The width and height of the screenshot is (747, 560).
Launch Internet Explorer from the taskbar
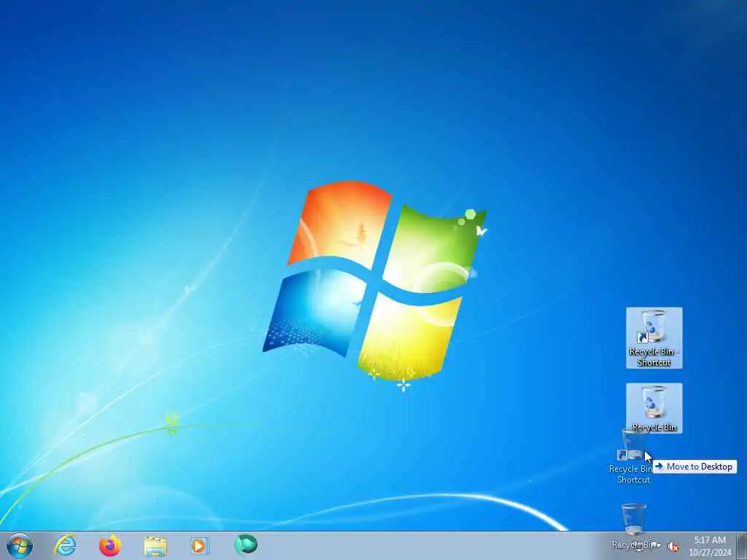tap(65, 545)
